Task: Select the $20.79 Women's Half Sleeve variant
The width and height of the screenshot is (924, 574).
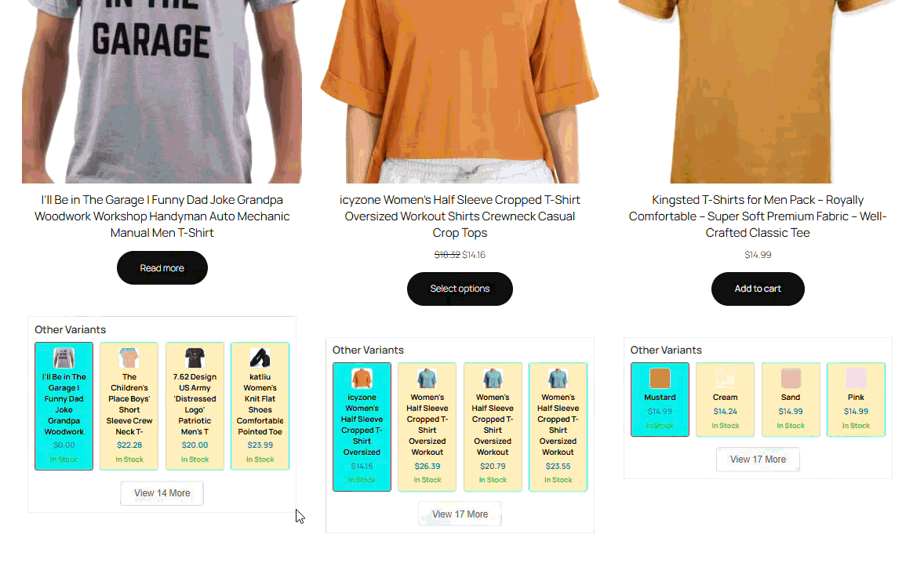Action: pyautogui.click(x=493, y=427)
